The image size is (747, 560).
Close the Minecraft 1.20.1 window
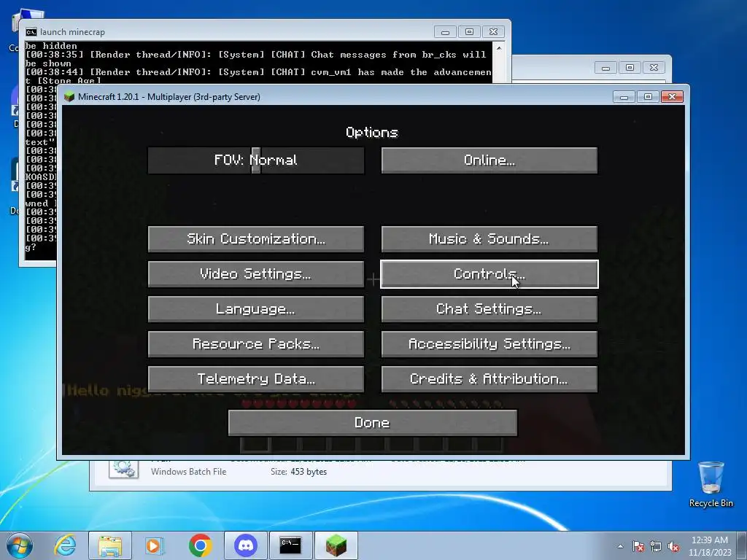pyautogui.click(x=672, y=97)
